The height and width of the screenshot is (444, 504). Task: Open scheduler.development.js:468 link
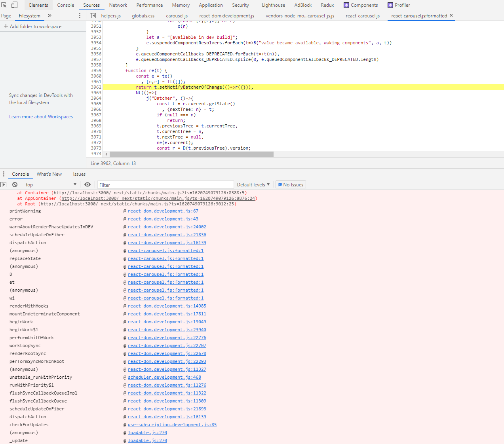click(x=164, y=377)
